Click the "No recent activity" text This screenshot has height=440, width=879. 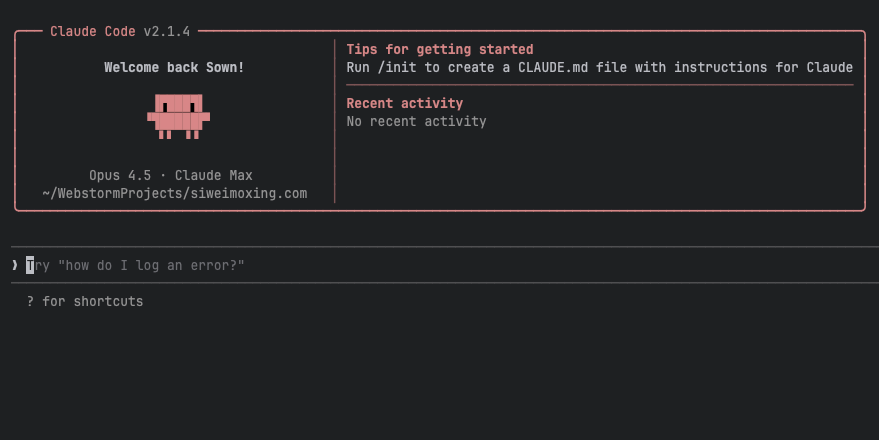pyautogui.click(x=416, y=121)
